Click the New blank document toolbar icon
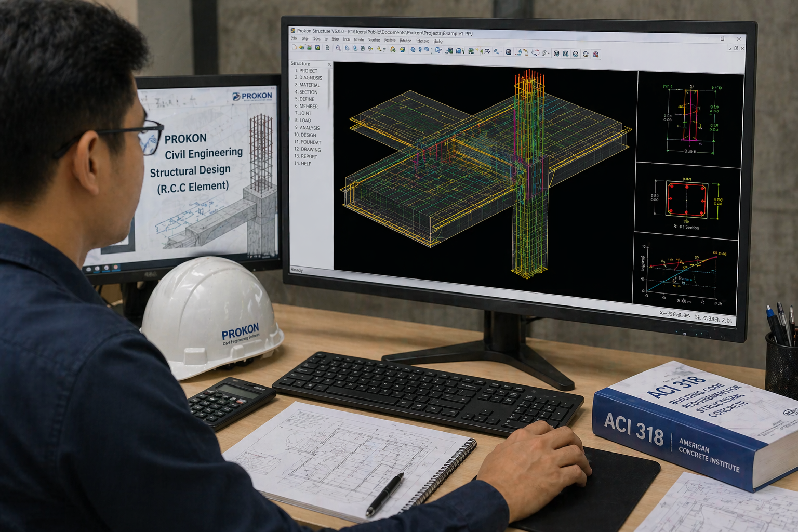This screenshot has width=798, height=532. point(294,47)
